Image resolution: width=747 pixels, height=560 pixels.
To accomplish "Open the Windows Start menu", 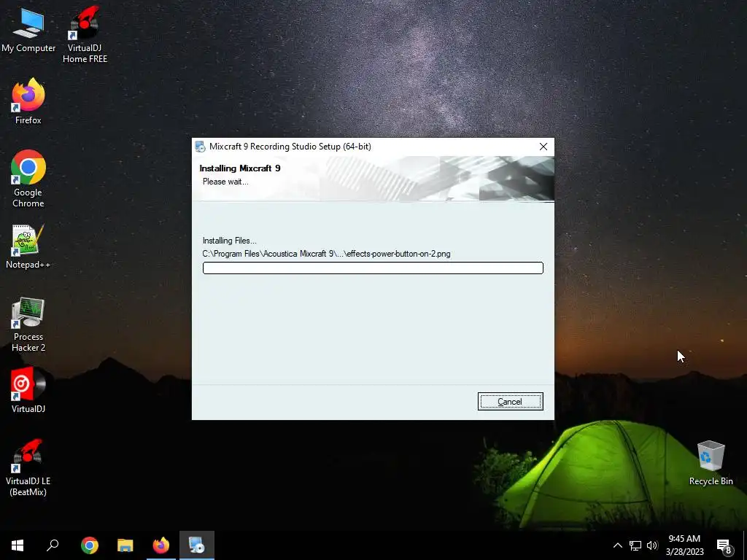I will tap(18, 545).
